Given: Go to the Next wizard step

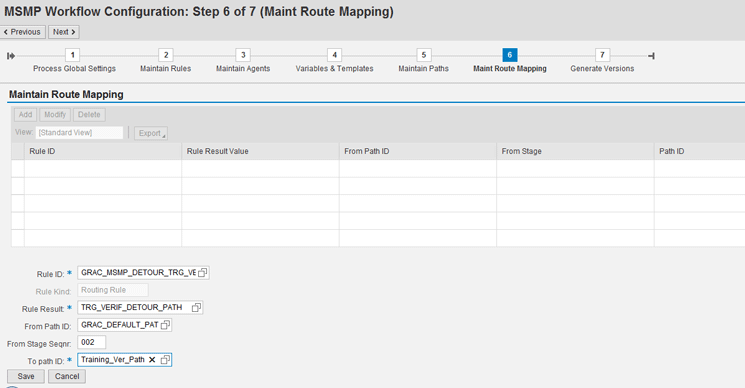Looking at the screenshot, I should point(64,32).
